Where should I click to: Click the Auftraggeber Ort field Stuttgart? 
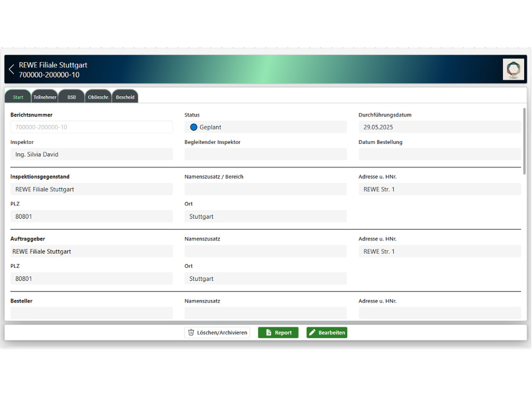click(265, 279)
